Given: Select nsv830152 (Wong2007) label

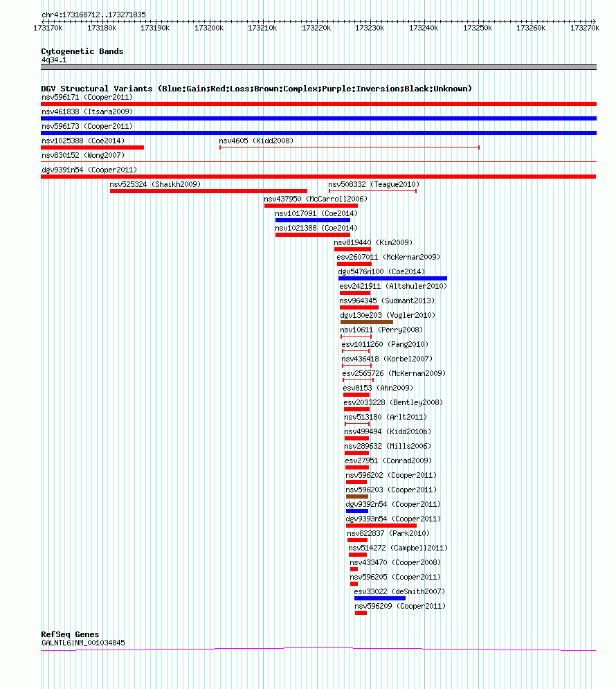Looking at the screenshot, I should click(x=83, y=155).
